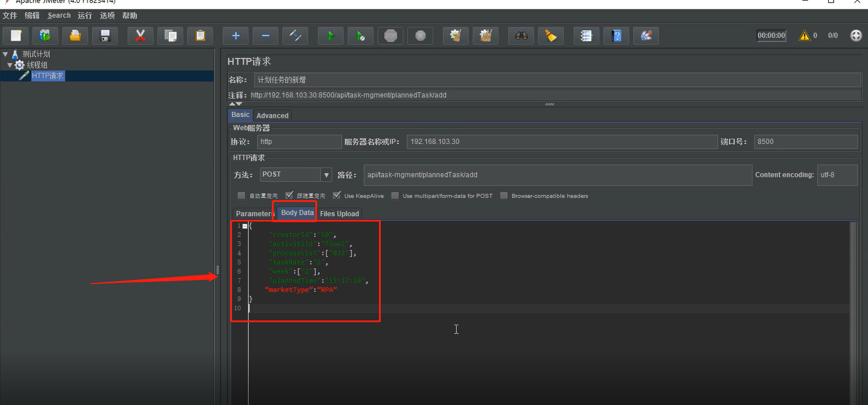Image resolution: width=868 pixels, height=405 pixels.
Task: Create a new test plan with New icon
Action: point(15,36)
